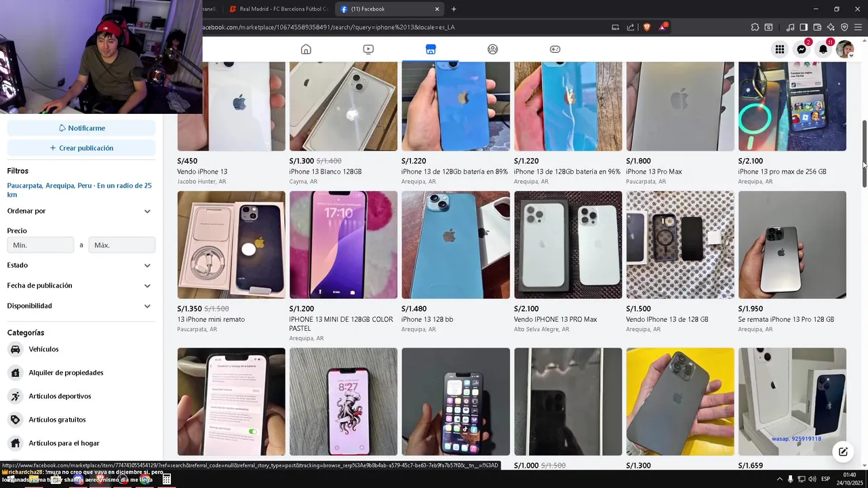Image resolution: width=868 pixels, height=488 pixels.
Task: Click the S/2.100 price for IPHONE 13 PRO Max
Action: point(527,308)
